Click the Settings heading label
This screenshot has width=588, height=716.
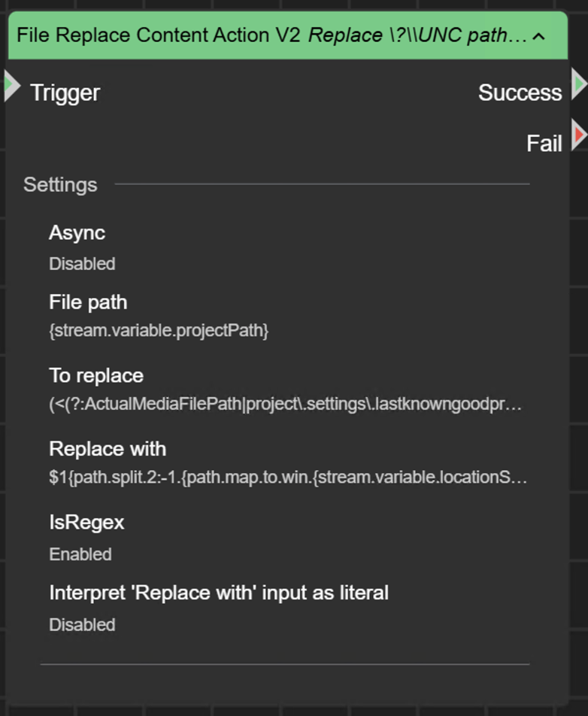[x=59, y=184]
